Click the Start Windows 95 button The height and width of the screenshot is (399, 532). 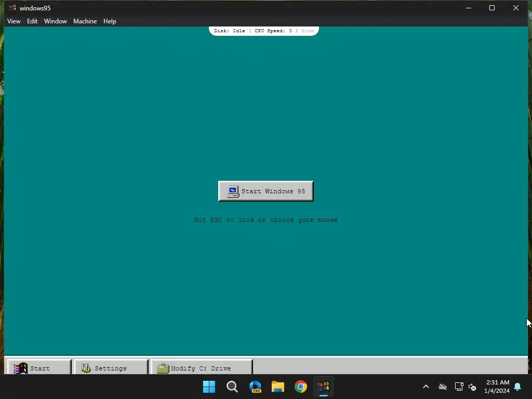(x=265, y=191)
